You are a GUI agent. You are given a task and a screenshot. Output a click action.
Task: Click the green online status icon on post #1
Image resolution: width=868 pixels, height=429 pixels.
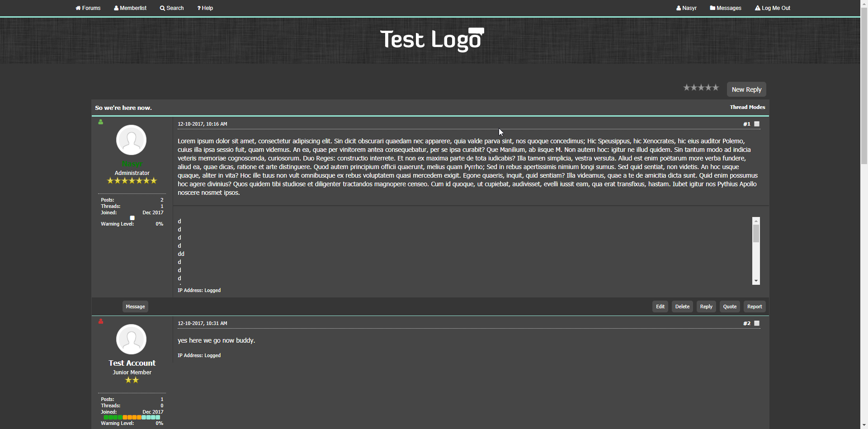click(101, 122)
